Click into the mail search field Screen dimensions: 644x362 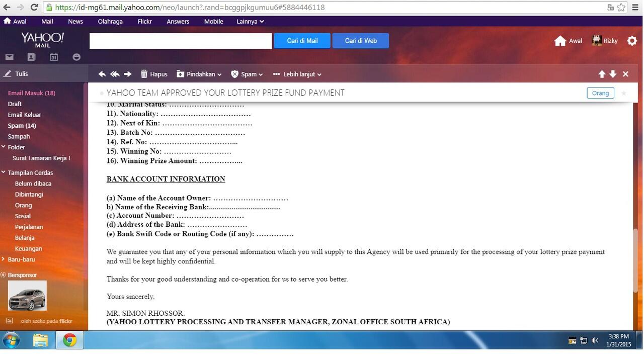(181, 41)
